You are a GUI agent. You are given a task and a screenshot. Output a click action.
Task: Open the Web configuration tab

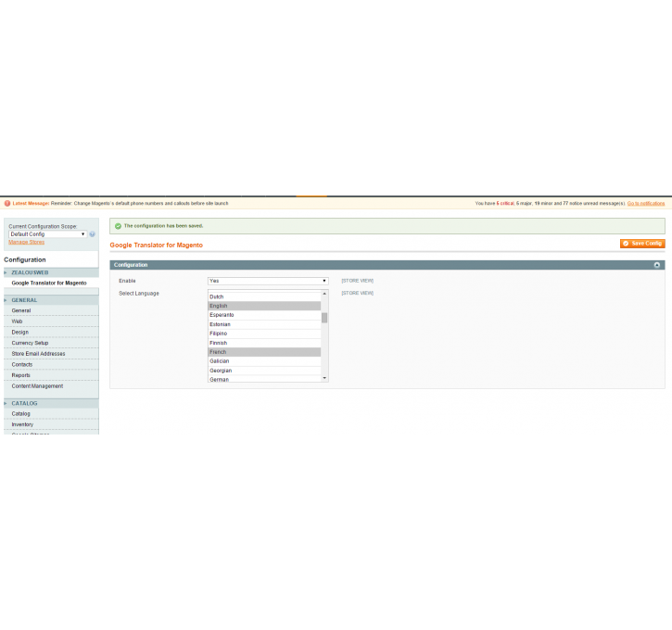pos(51,321)
